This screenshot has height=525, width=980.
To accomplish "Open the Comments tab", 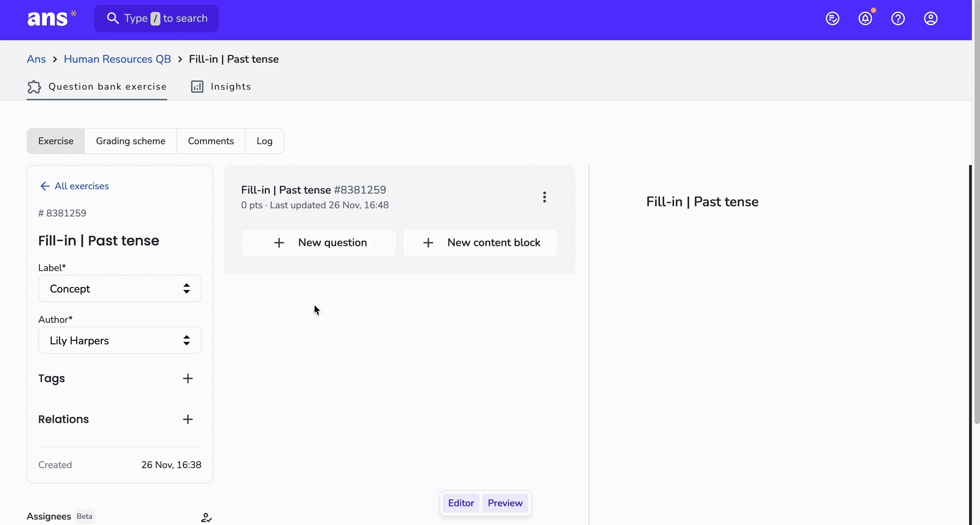I will (211, 141).
